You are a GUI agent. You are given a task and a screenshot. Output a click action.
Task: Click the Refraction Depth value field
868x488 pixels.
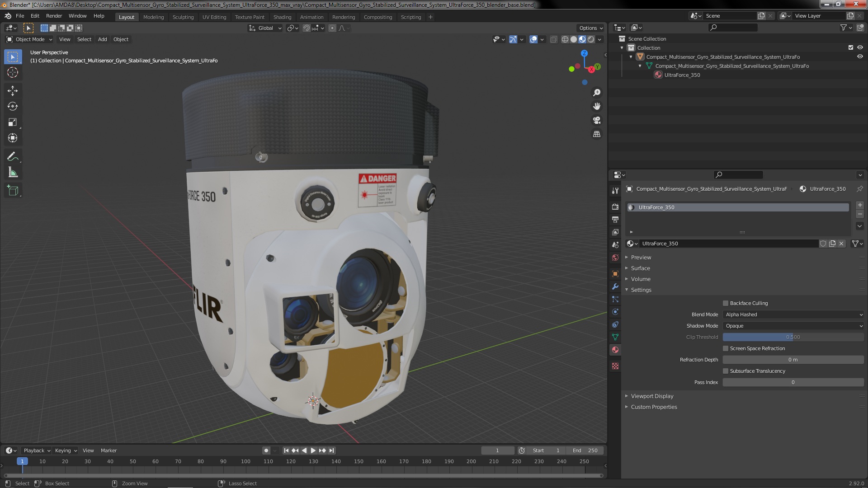click(x=793, y=360)
